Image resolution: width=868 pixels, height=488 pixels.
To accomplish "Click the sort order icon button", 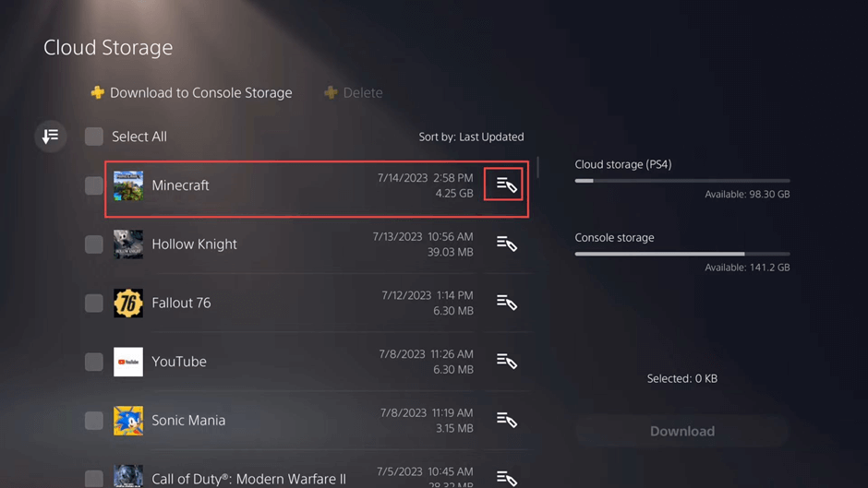I will [x=51, y=137].
